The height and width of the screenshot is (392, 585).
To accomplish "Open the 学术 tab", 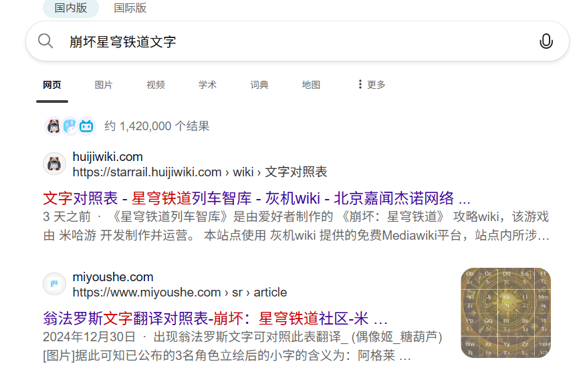I will click(x=207, y=85).
